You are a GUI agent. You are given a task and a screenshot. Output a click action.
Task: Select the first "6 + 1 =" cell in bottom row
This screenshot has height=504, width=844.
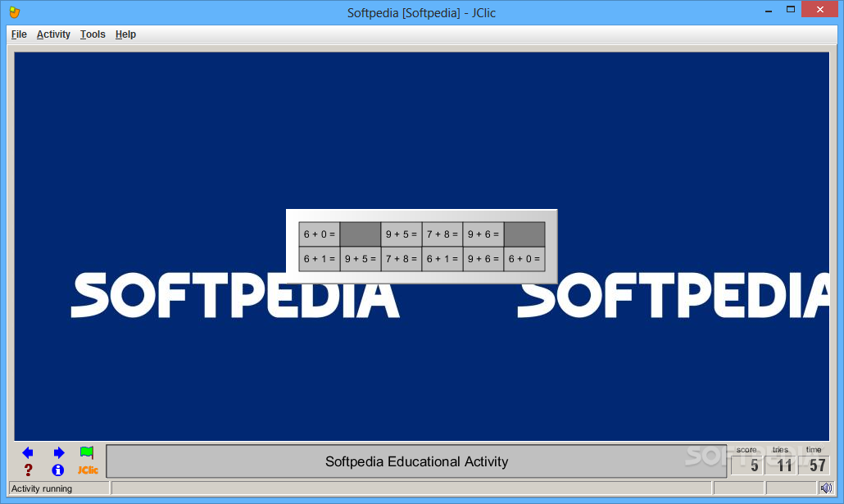(320, 259)
